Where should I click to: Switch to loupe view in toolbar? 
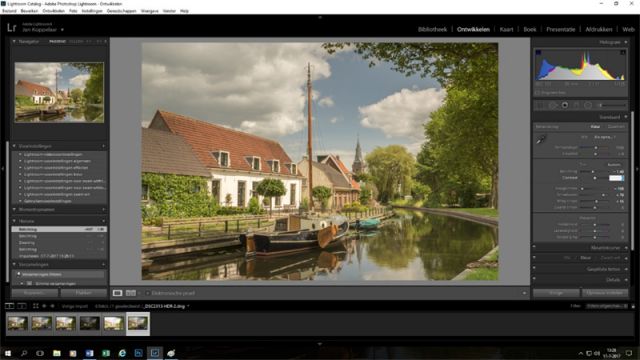pyautogui.click(x=118, y=293)
